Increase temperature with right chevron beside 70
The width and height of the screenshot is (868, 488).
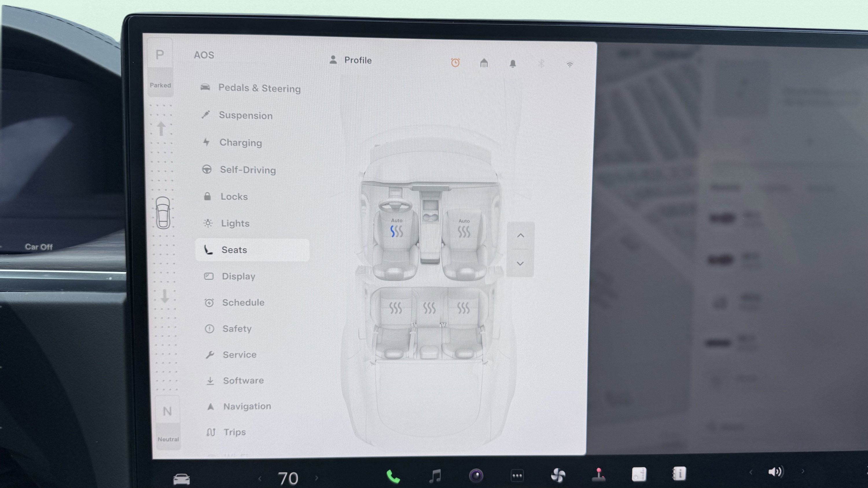(x=317, y=478)
